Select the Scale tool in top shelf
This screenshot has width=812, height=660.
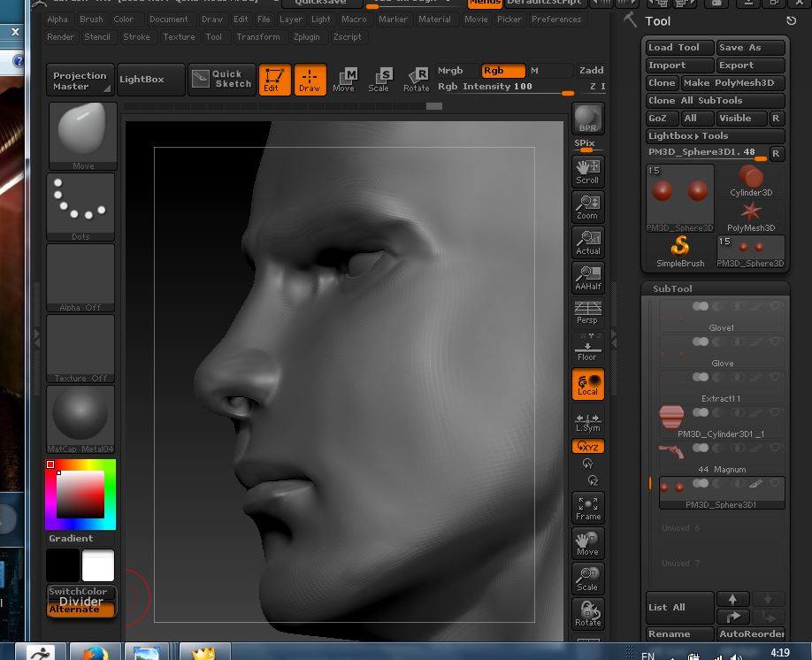click(x=379, y=80)
